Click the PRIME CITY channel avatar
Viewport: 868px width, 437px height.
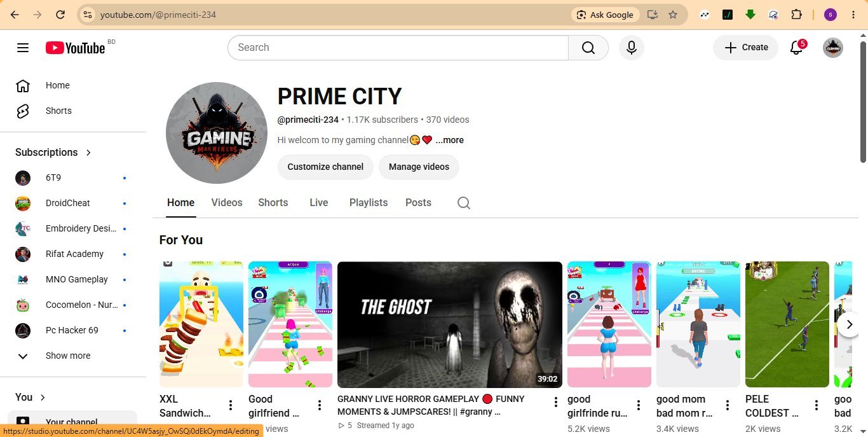tap(217, 133)
